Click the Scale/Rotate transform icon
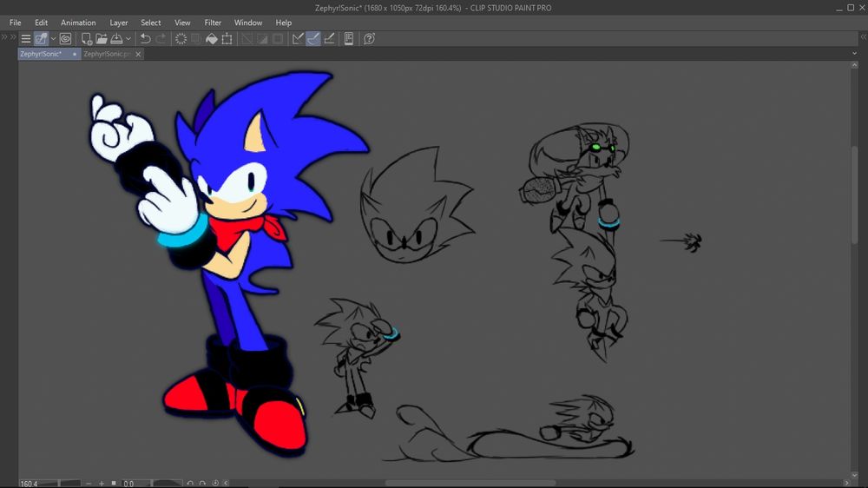 (227, 39)
